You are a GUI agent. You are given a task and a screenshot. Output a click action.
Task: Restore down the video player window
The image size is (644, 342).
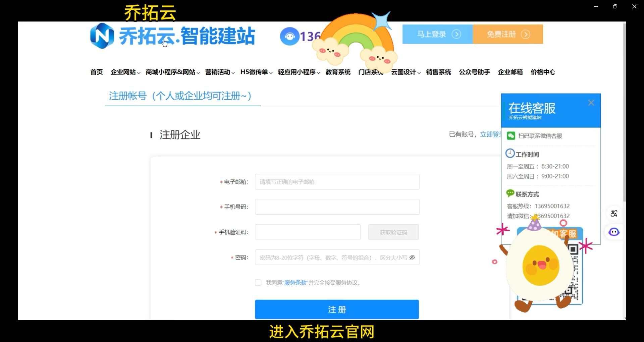tap(615, 6)
